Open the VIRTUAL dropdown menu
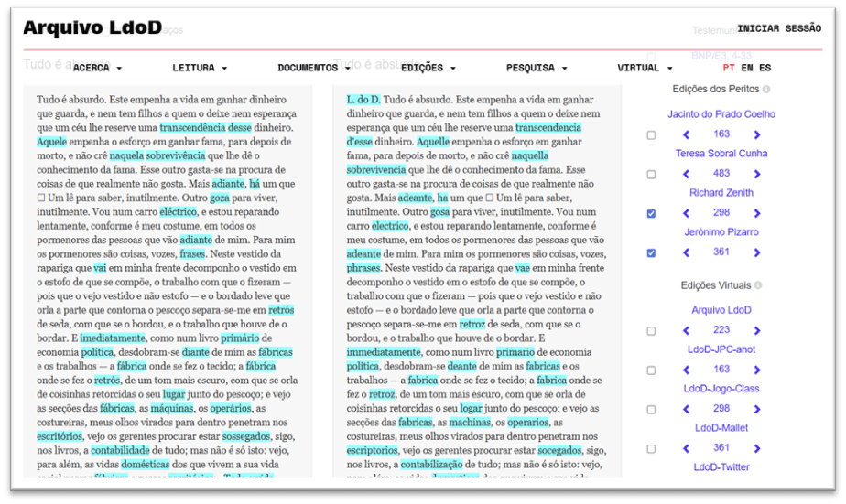This screenshot has width=846, height=504. (645, 68)
